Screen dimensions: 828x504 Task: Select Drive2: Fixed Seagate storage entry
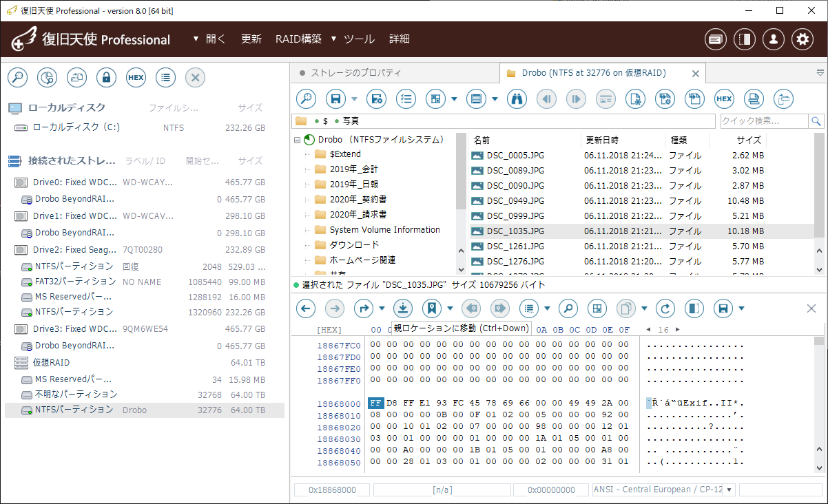click(x=145, y=250)
